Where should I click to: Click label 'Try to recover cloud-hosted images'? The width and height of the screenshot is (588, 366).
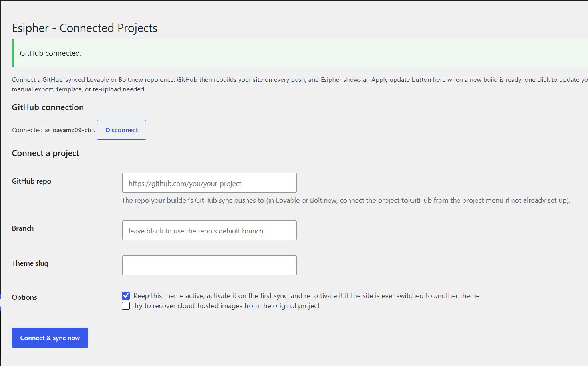coord(226,306)
